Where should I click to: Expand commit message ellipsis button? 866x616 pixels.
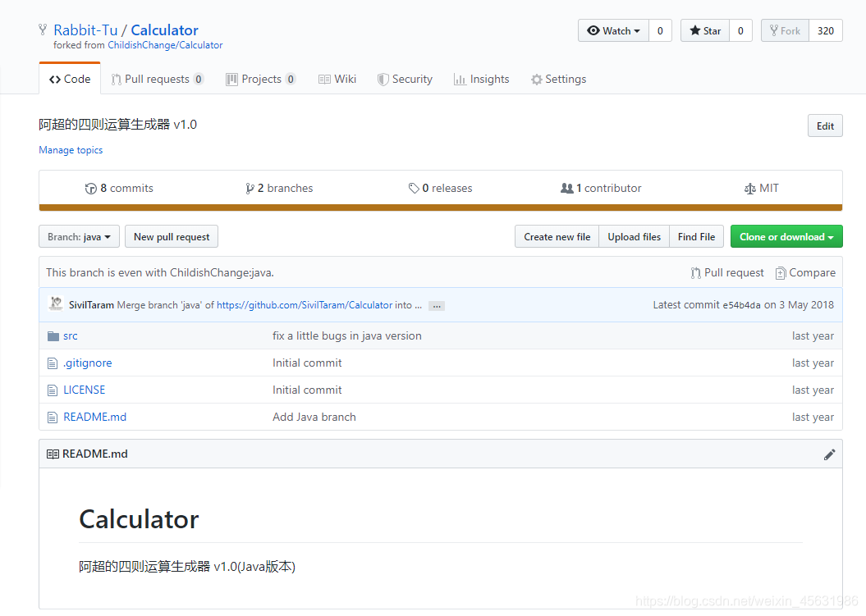click(x=437, y=306)
